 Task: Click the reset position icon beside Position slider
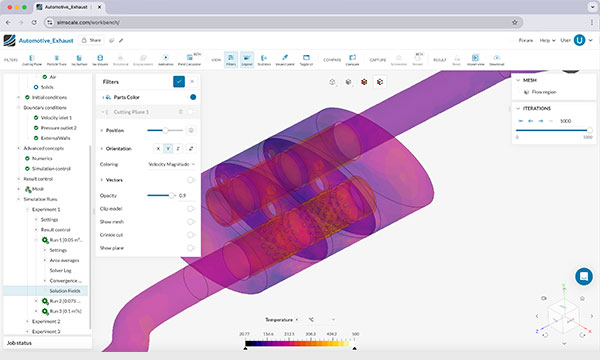[191, 130]
